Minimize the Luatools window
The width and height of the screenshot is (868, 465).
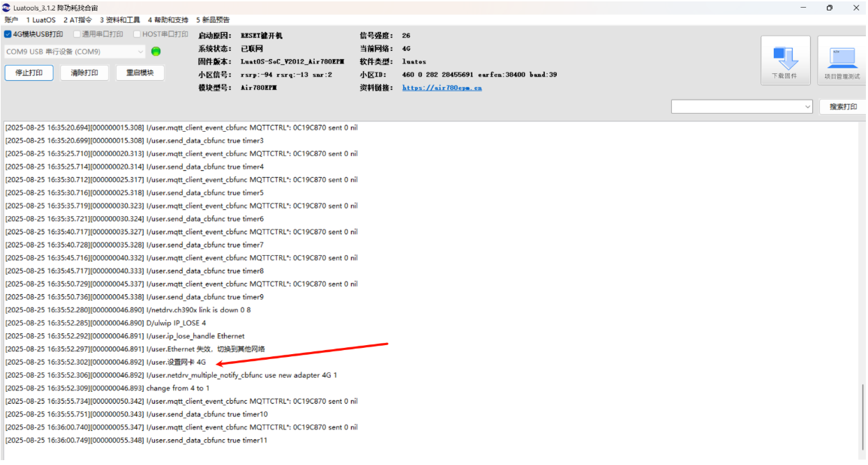click(804, 8)
